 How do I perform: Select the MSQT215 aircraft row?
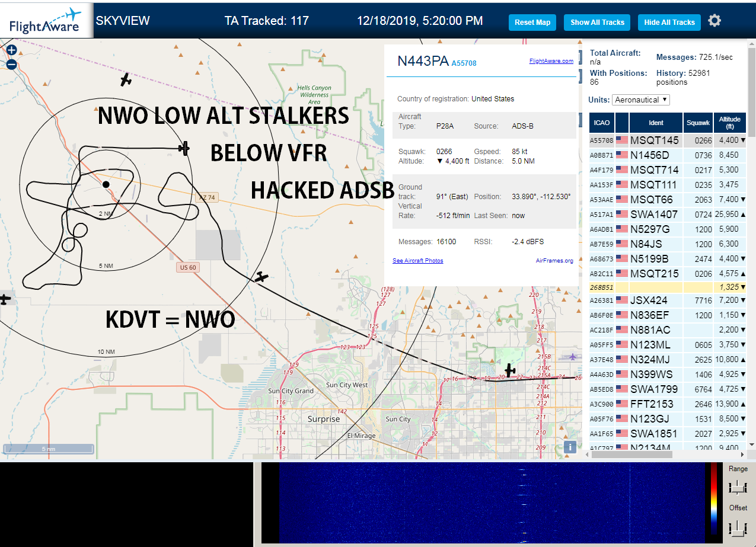668,274
